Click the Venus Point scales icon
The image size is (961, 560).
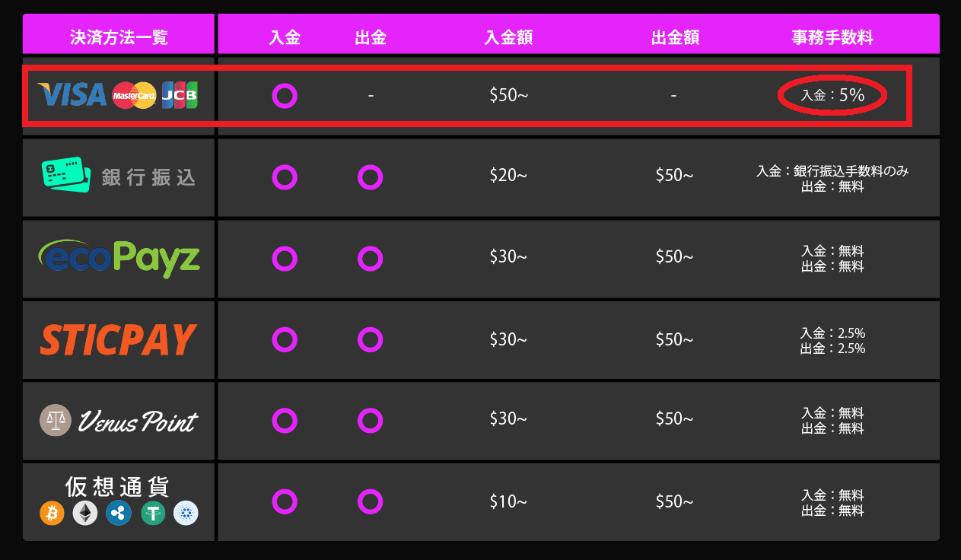56,420
